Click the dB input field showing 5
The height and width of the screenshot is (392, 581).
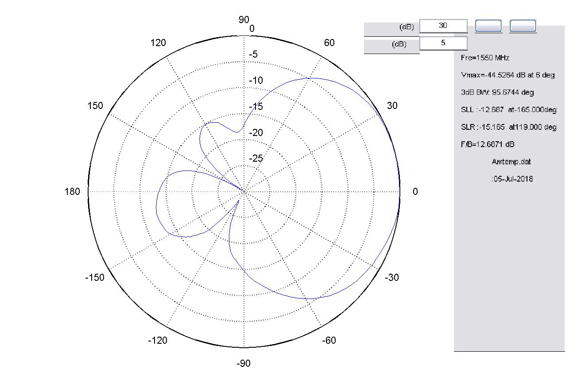pos(443,43)
